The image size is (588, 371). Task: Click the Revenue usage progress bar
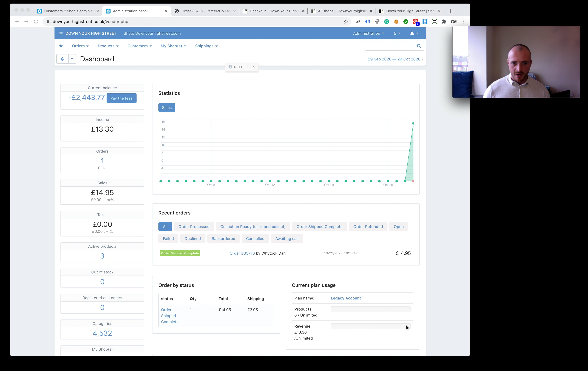click(370, 326)
